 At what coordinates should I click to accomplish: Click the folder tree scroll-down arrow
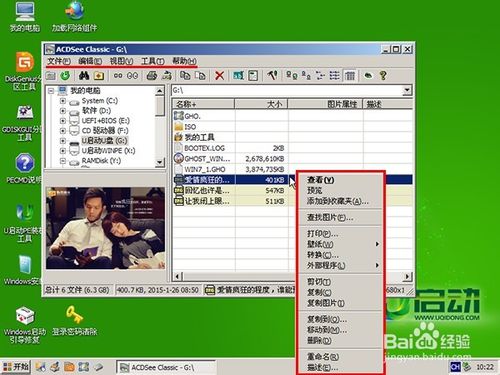click(160, 162)
